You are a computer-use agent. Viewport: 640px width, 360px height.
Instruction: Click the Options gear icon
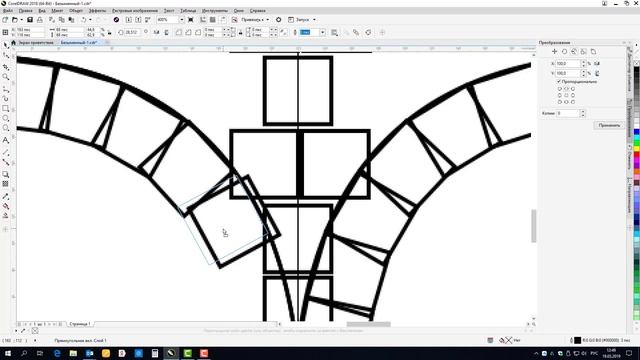pyautogui.click(x=278, y=20)
